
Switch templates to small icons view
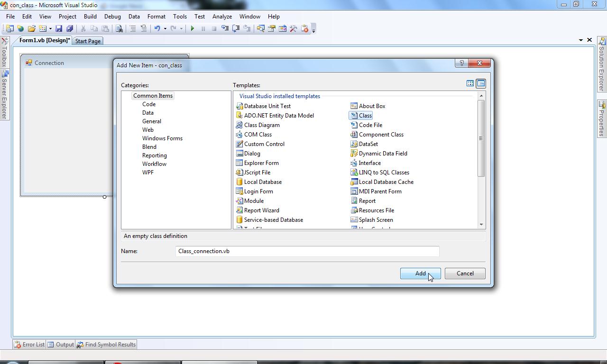[480, 83]
